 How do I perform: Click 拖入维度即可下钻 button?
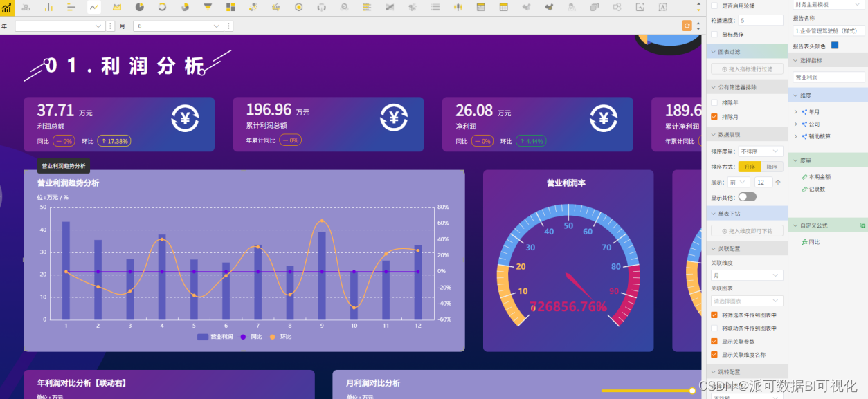coord(747,231)
